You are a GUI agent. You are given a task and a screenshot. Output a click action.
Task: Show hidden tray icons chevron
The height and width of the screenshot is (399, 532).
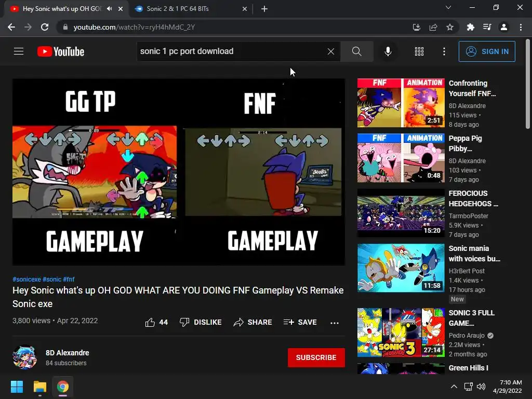pos(454,387)
